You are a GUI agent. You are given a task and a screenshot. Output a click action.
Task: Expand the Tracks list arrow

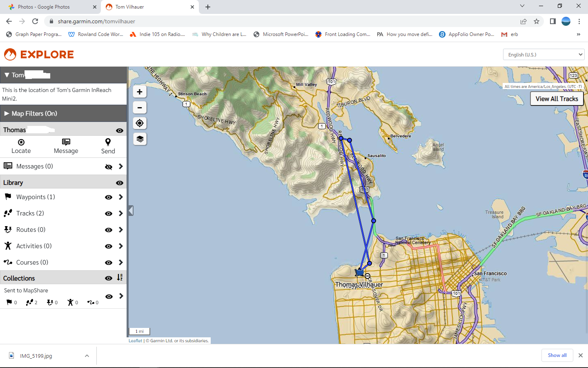[120, 213]
